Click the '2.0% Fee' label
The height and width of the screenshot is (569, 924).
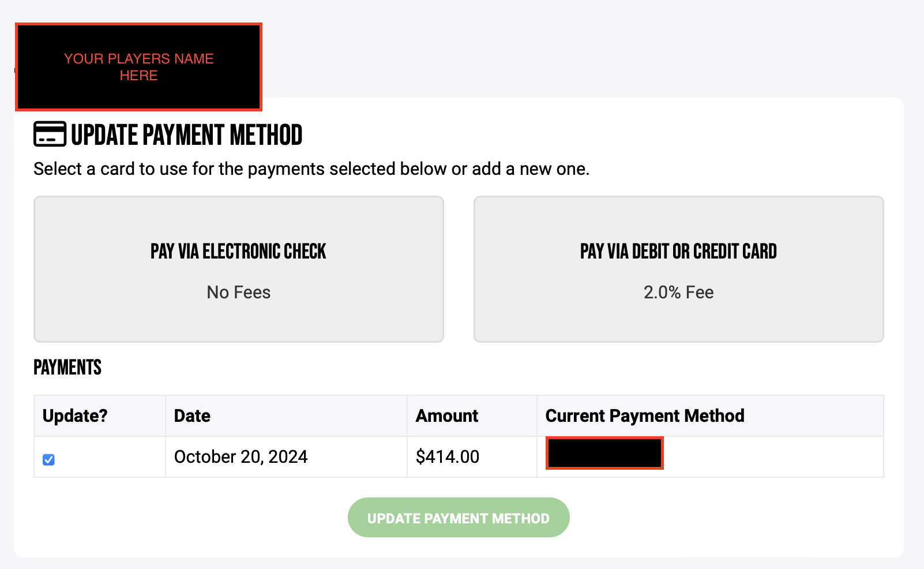pyautogui.click(x=678, y=292)
